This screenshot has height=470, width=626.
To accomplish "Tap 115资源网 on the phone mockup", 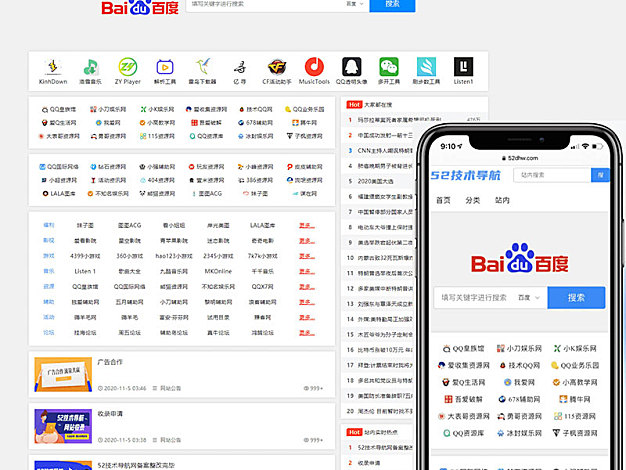I will 574,416.
